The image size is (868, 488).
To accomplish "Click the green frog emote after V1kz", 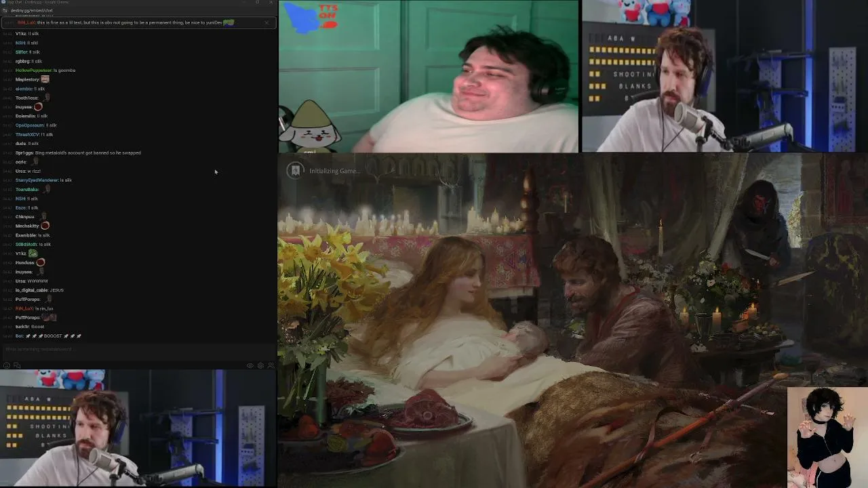I will 33,253.
